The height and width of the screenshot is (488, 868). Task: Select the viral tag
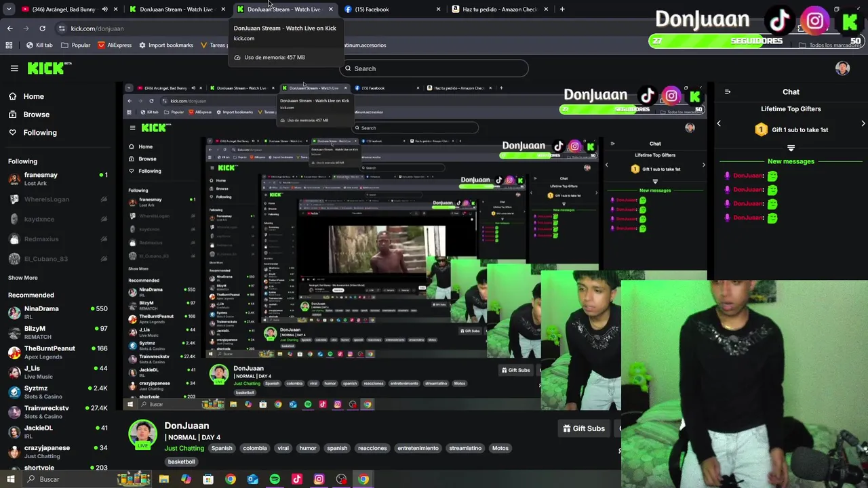(283, 448)
